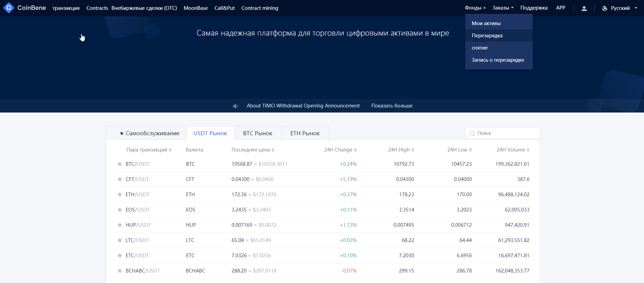
Task: Open Запись о перезарядке entry
Action: 499,60
